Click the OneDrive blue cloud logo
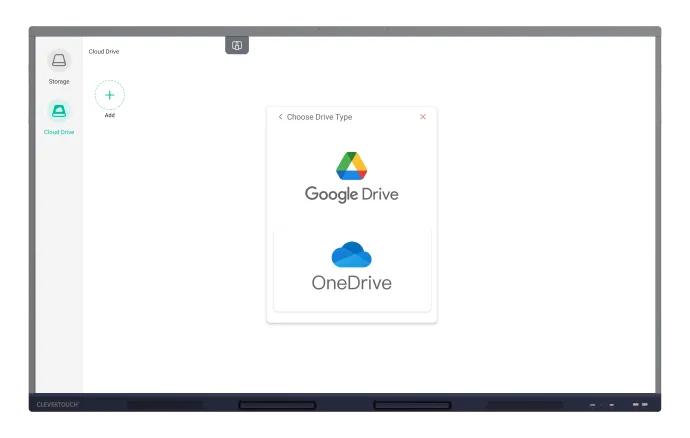690x438 pixels. [x=351, y=255]
